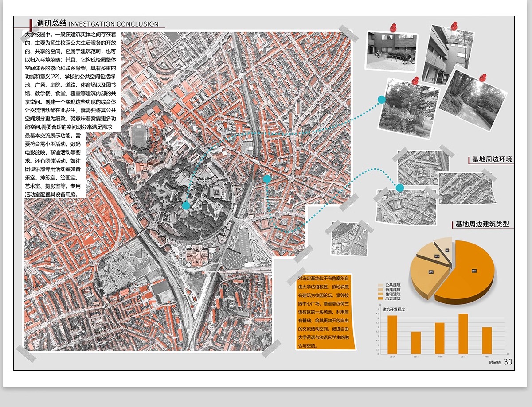Toggle the 住宅建筑 legend entry
532x407 pixels.
393,294
